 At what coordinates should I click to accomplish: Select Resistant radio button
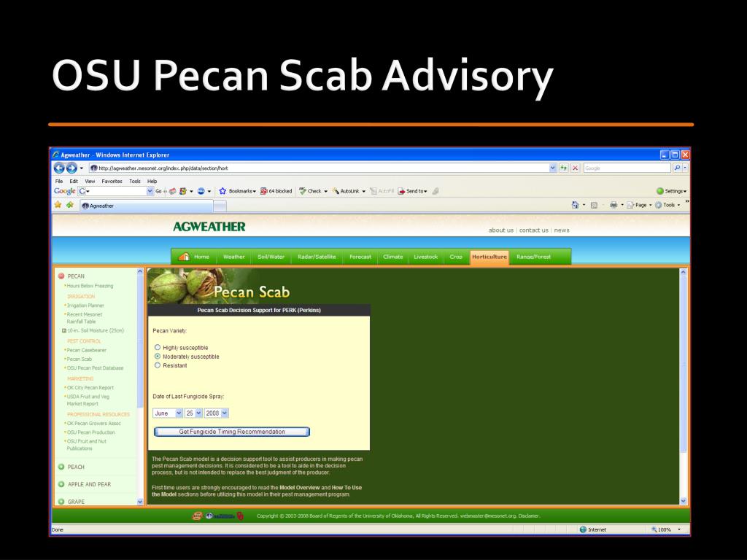pos(158,365)
